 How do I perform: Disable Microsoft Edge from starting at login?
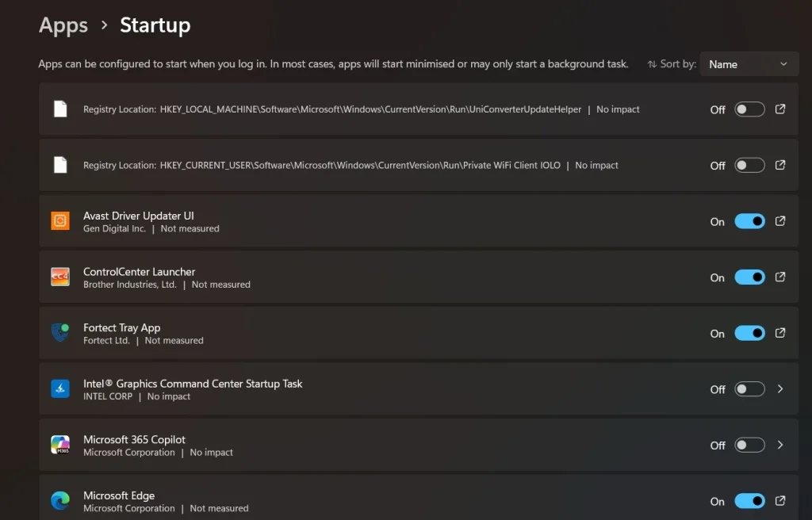tap(749, 501)
